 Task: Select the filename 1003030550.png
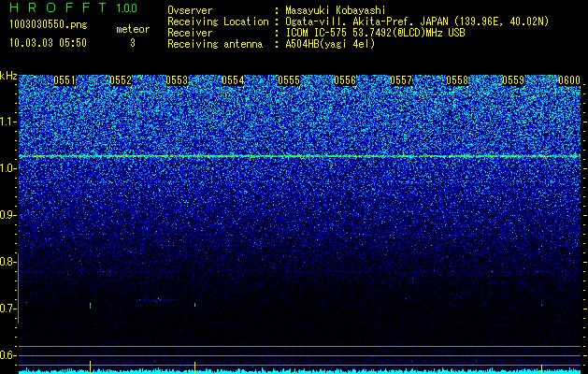(x=48, y=25)
